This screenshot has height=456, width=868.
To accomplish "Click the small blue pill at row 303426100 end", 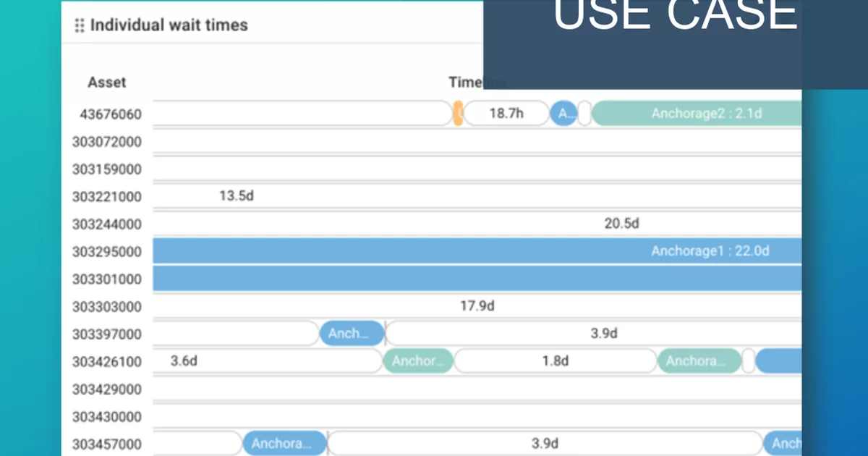I will tap(780, 360).
